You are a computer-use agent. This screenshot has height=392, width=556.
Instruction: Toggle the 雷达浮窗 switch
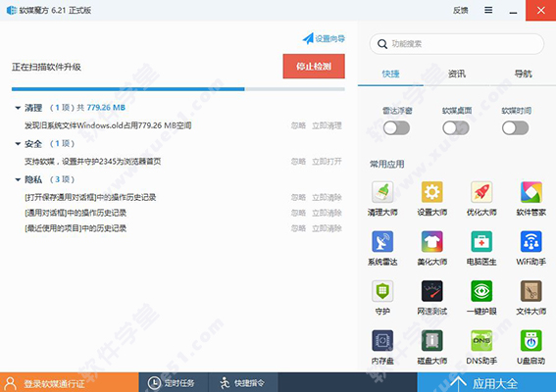(396, 128)
